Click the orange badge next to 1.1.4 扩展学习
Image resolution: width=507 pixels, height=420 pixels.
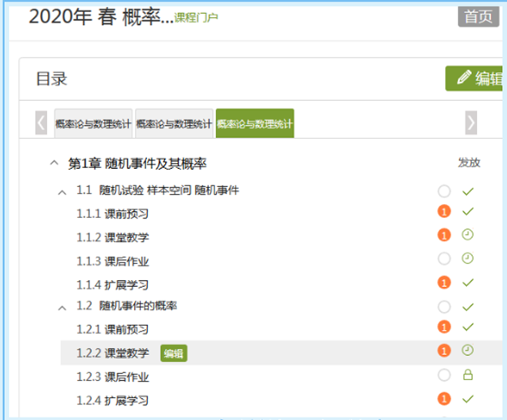tap(444, 283)
